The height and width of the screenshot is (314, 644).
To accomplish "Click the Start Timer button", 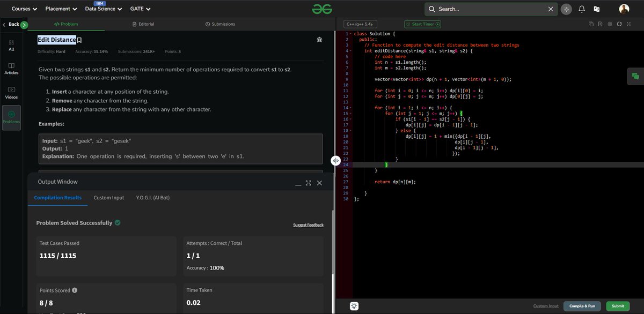I will click(423, 24).
